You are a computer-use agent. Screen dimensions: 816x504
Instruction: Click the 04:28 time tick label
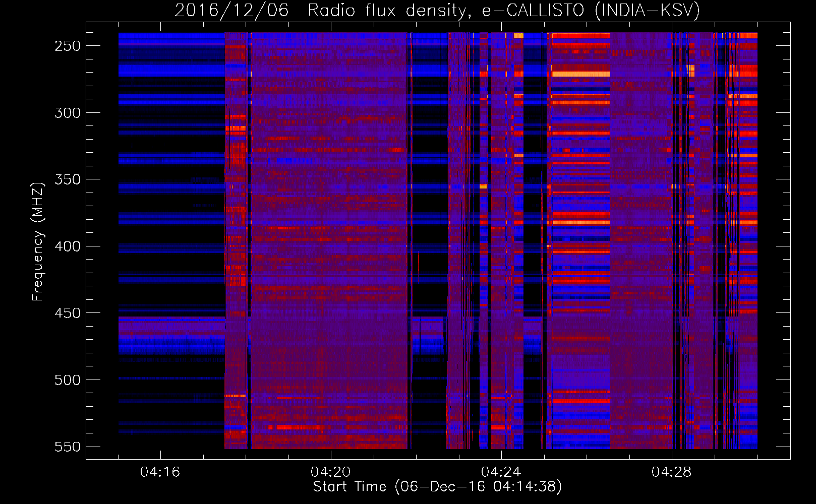672,472
